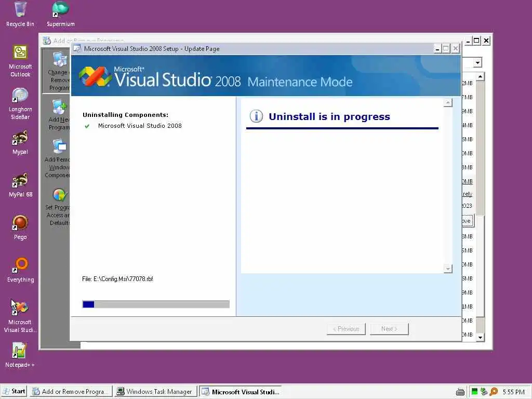This screenshot has width=532, height=399.
Task: Click the info icon beside Uninstall is in progress
Action: click(256, 116)
